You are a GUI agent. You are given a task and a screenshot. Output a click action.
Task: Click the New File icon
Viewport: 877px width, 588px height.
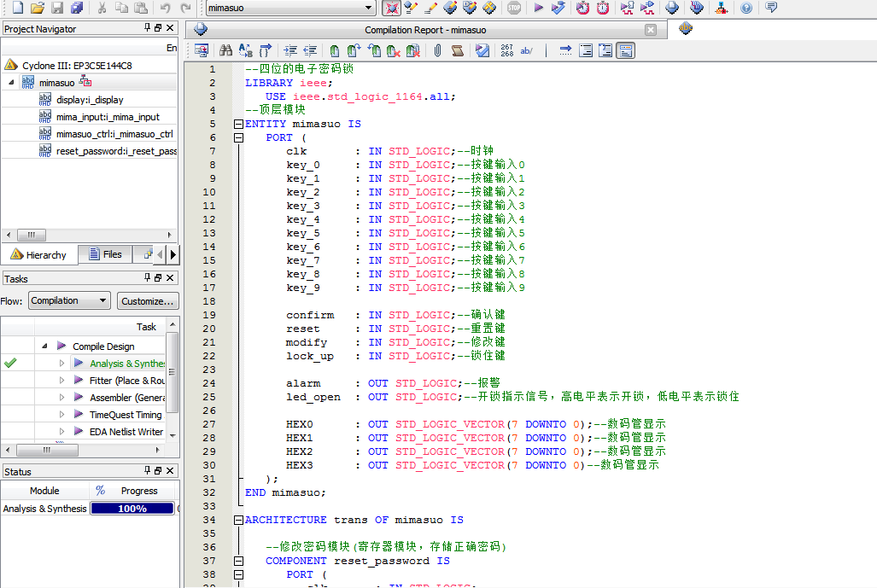(x=17, y=8)
